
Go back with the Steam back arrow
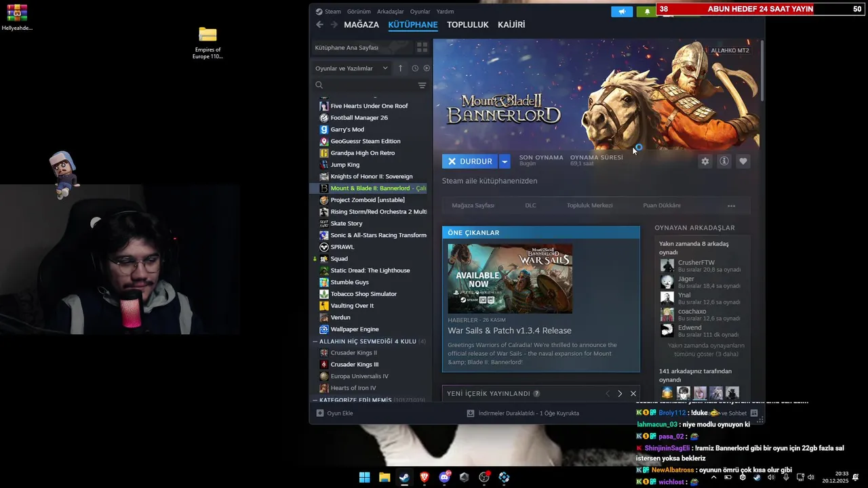coord(319,24)
